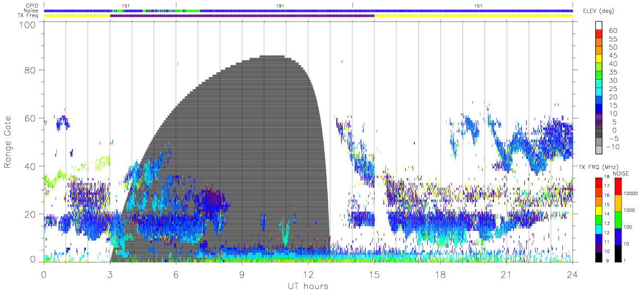The image size is (644, 297).
Task: Click the CPID row label
Action: [x=33, y=5]
